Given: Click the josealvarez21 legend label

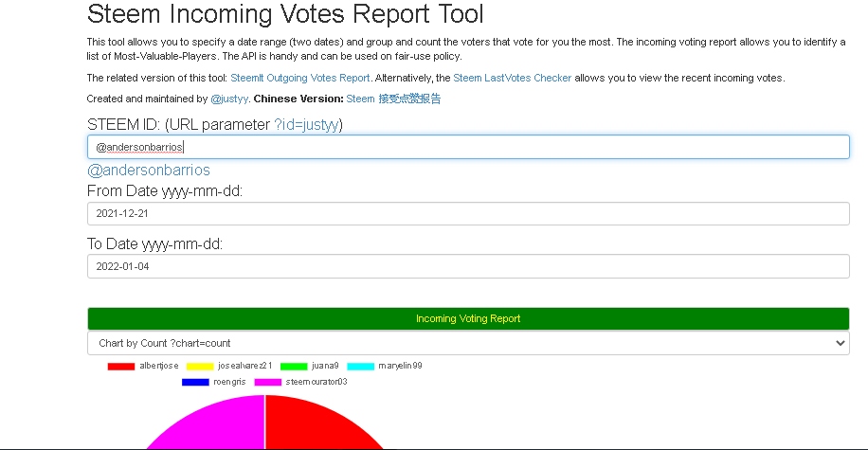Looking at the screenshot, I should [x=244, y=366].
